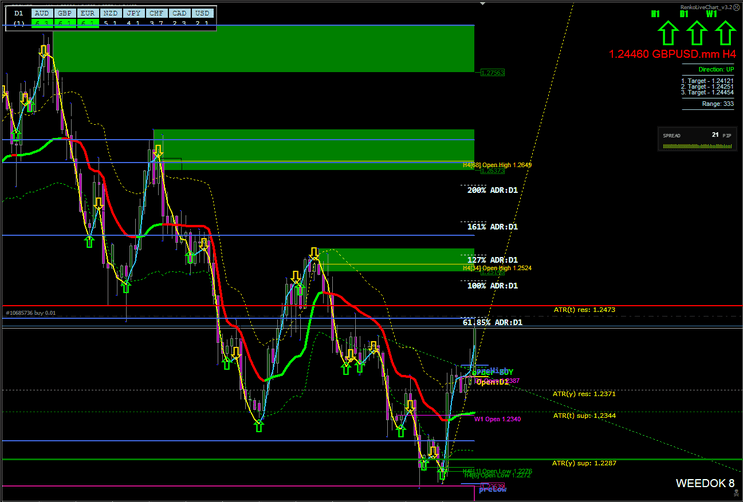This screenshot has width=743, height=502.
Task: Select the EUR currency cell
Action: tap(88, 14)
